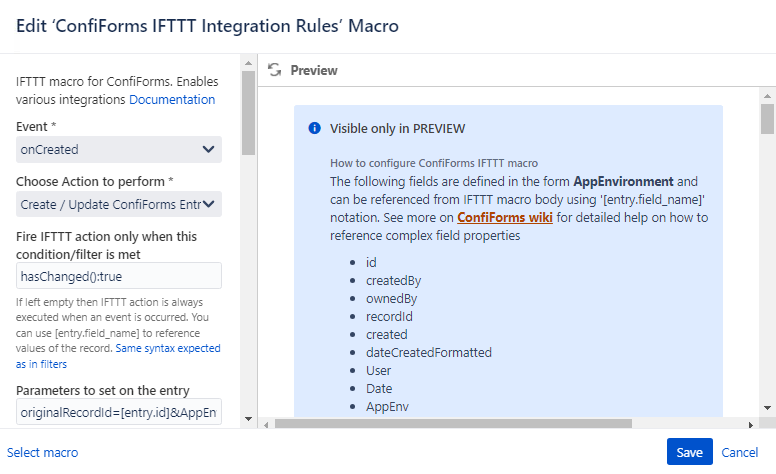
Task: Click the left panel scroll down arrow
Action: point(248,419)
